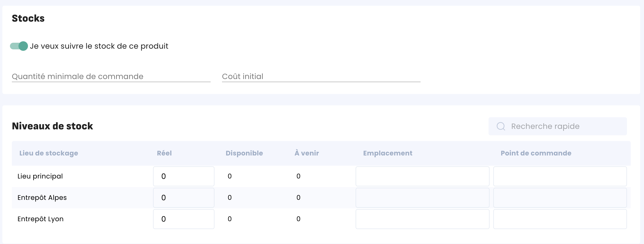Set Point de commande for Lieu principal

coord(560,176)
